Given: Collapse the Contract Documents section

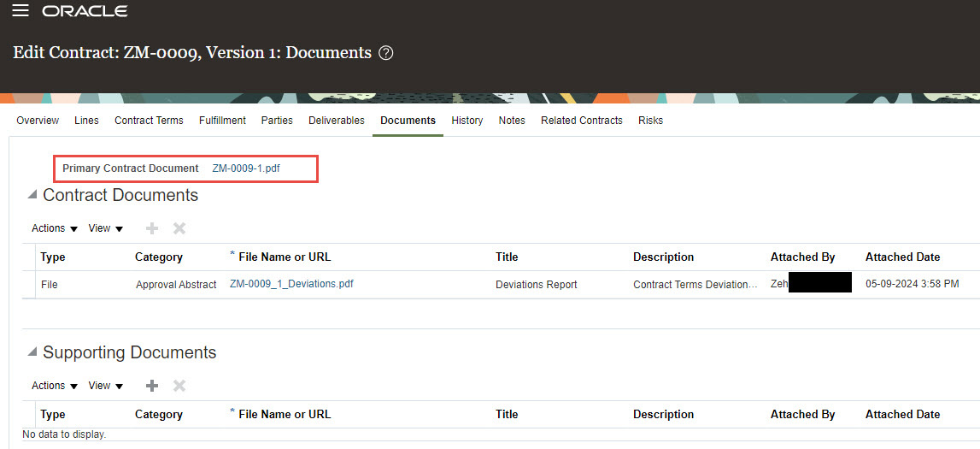Looking at the screenshot, I should click(x=32, y=195).
